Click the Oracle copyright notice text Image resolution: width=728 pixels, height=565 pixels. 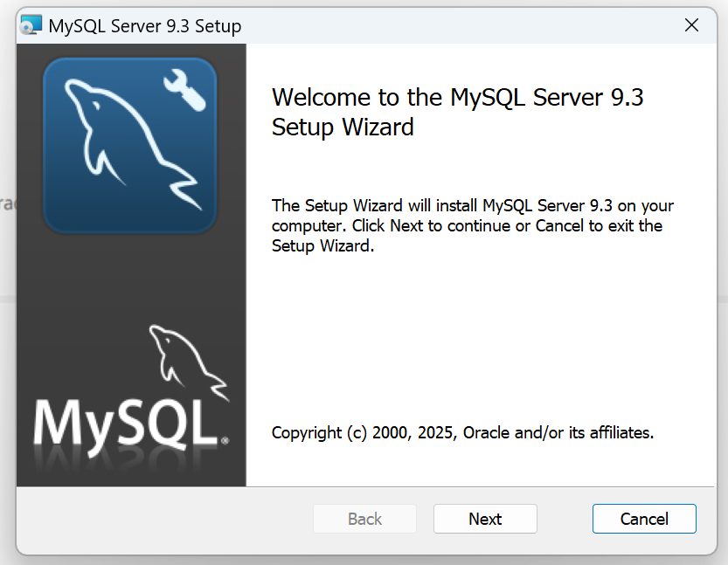click(462, 432)
